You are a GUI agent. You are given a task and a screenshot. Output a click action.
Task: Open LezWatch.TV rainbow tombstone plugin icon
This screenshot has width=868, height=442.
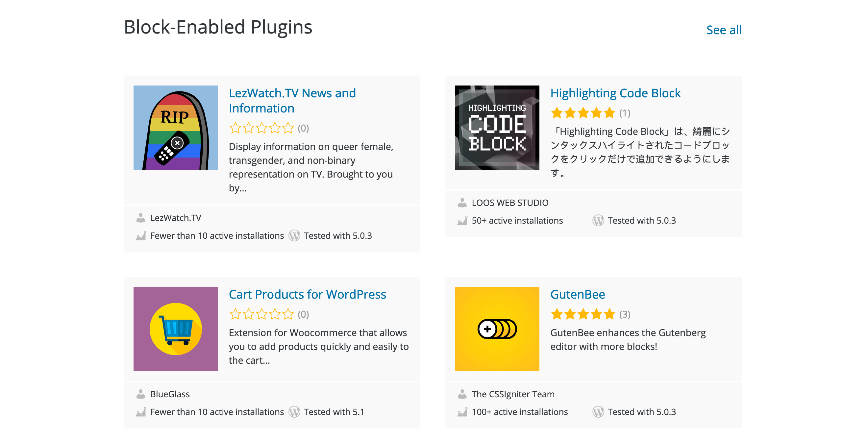click(175, 127)
